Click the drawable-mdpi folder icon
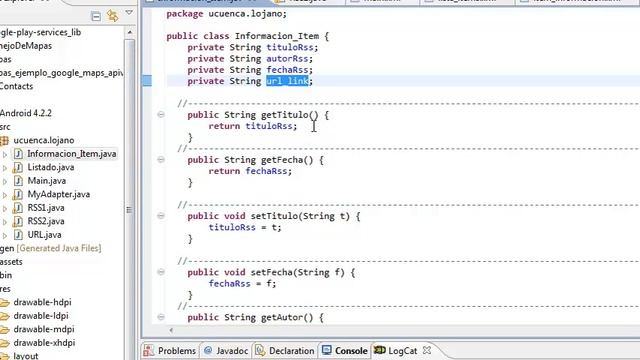 4,330
